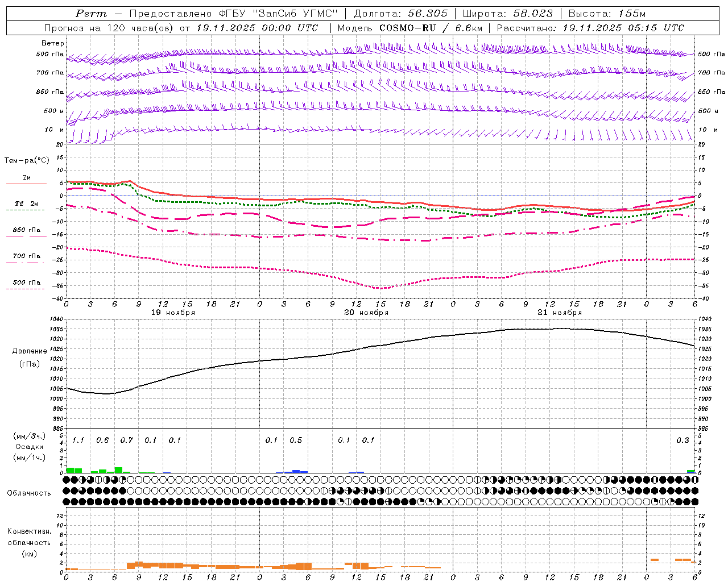728x582 pixels.
Task: Click the "Долгота: 56.305" header value
Action: (400, 14)
